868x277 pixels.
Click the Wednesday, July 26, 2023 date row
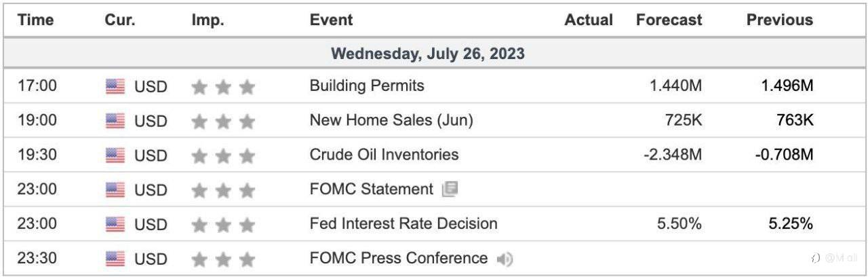point(434,54)
